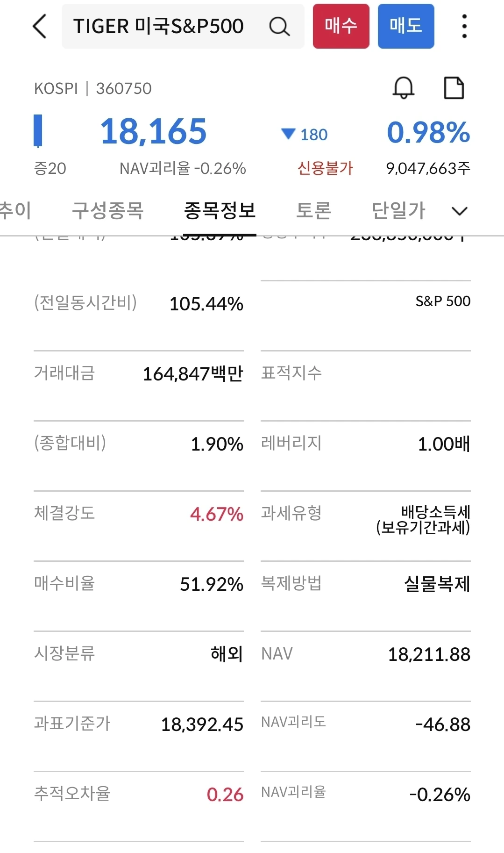Viewport: 504px width, 853px height.
Task: Tap the back arrow icon
Action: tap(40, 26)
